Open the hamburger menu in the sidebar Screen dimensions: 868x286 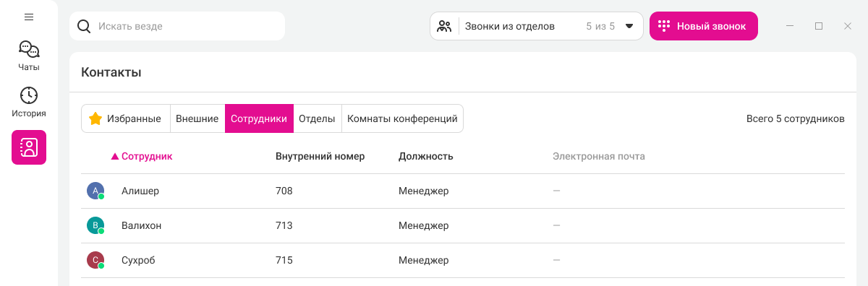(x=29, y=17)
